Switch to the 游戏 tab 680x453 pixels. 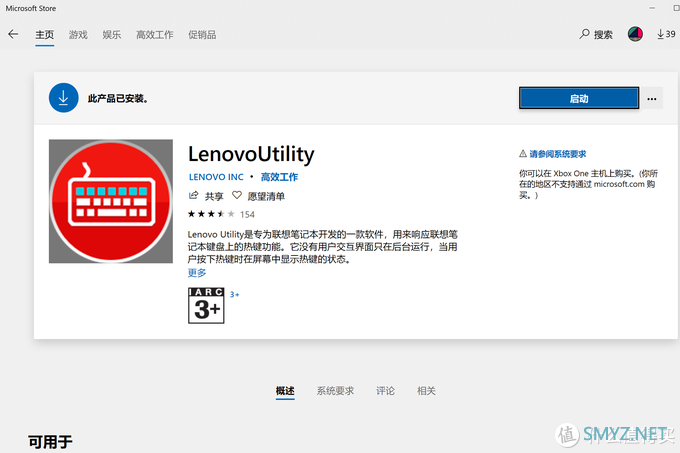tap(78, 35)
